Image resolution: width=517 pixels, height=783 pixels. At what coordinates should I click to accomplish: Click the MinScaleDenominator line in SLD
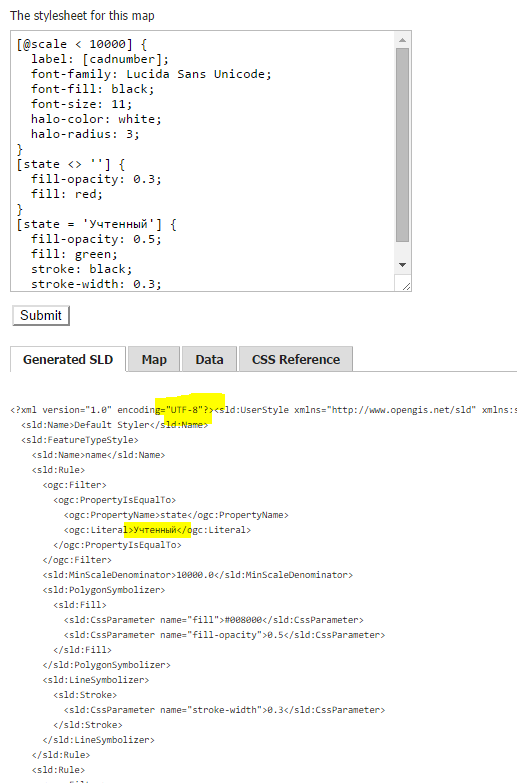pos(198,575)
